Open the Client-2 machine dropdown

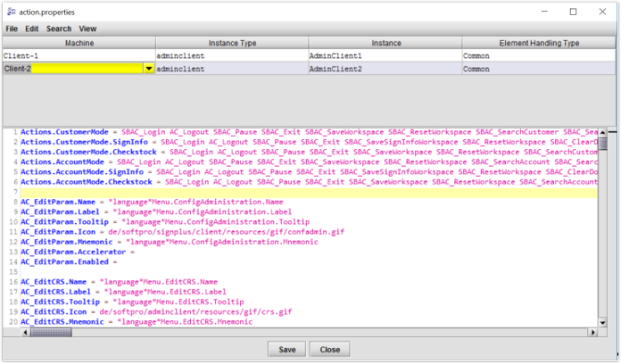(148, 68)
